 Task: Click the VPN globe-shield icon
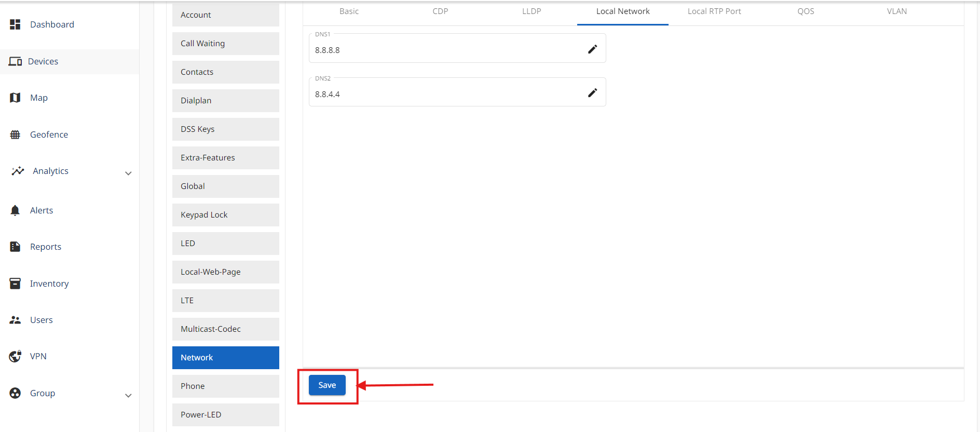pyautogui.click(x=15, y=356)
